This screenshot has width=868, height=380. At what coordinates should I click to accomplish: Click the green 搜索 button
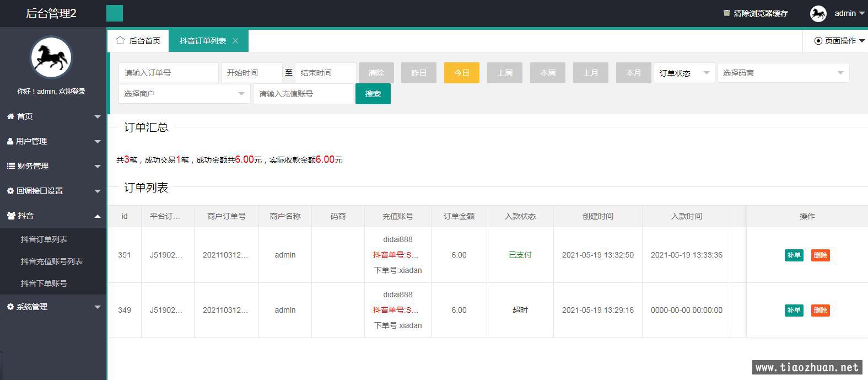373,94
